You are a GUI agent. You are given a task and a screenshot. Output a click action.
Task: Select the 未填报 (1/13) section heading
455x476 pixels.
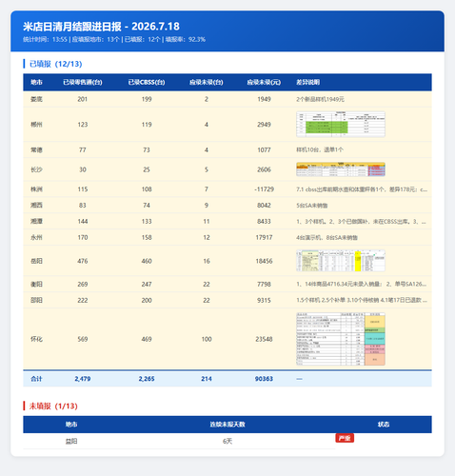53,406
